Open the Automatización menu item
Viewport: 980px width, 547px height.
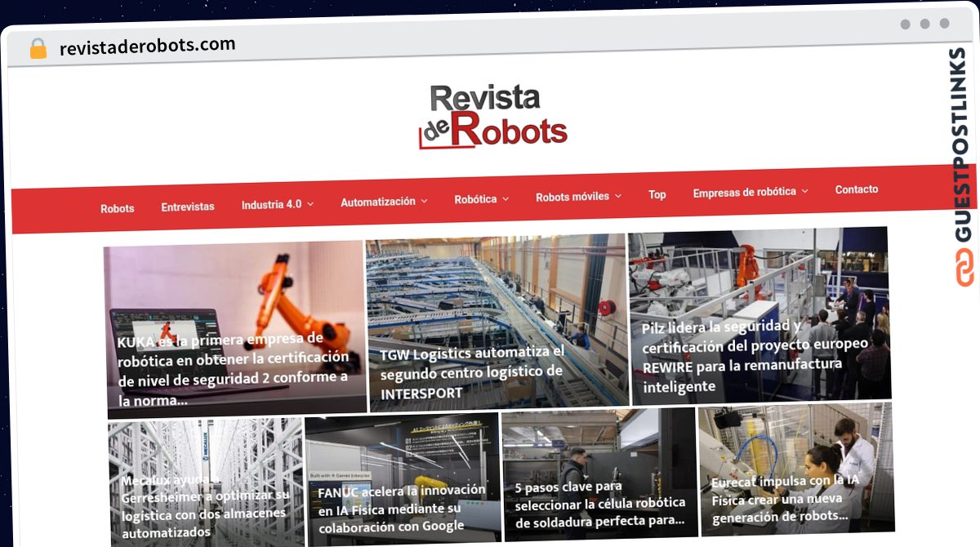[377, 202]
